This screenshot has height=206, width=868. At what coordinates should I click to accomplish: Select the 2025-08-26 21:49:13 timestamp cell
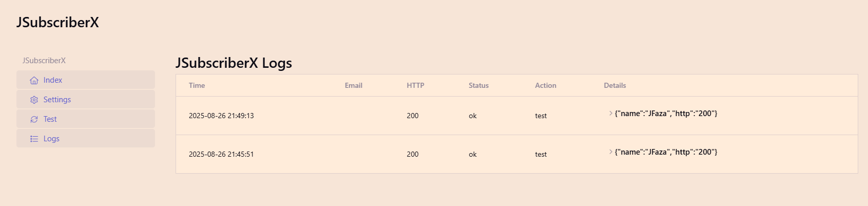click(x=221, y=116)
